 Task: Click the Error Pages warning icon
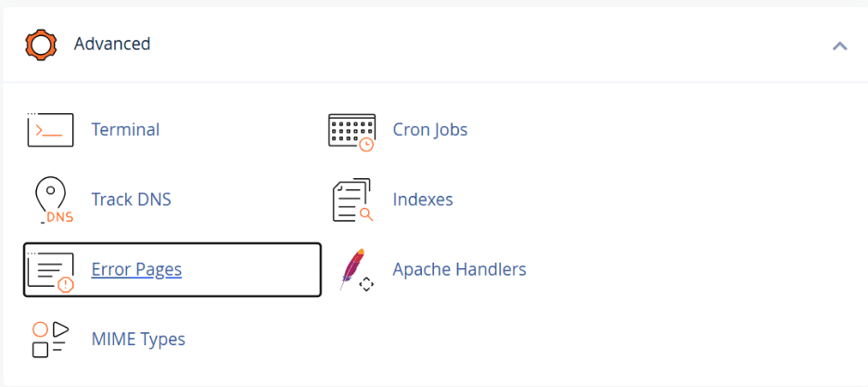(50, 270)
